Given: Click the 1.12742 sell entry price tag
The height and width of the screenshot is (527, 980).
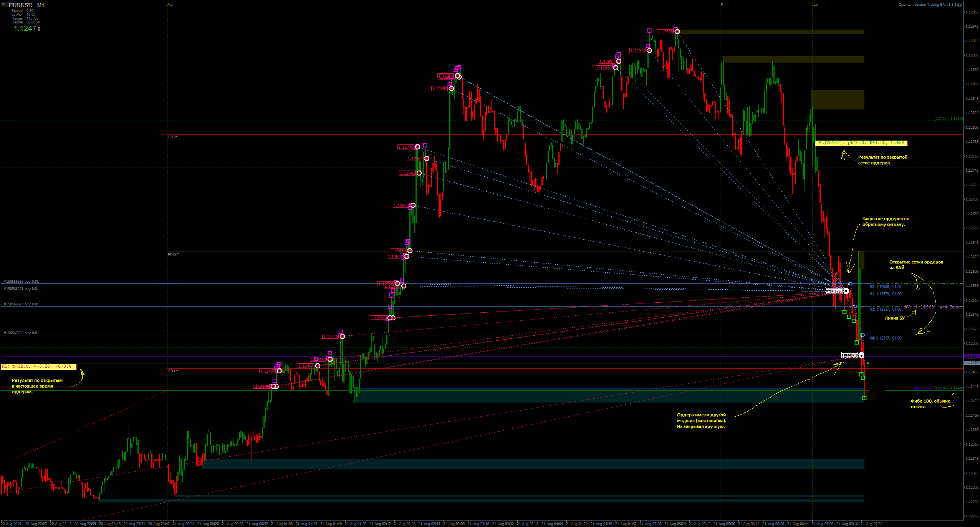Looking at the screenshot, I should 407,173.
